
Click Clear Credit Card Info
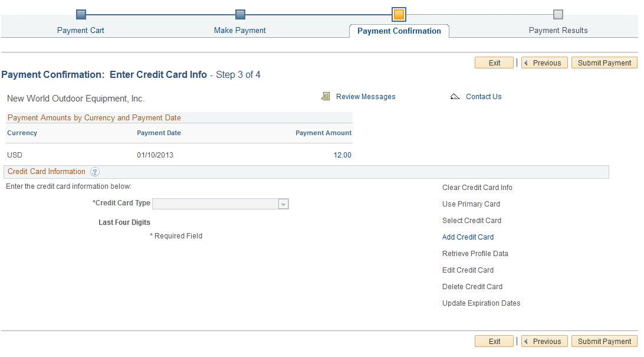tap(478, 187)
